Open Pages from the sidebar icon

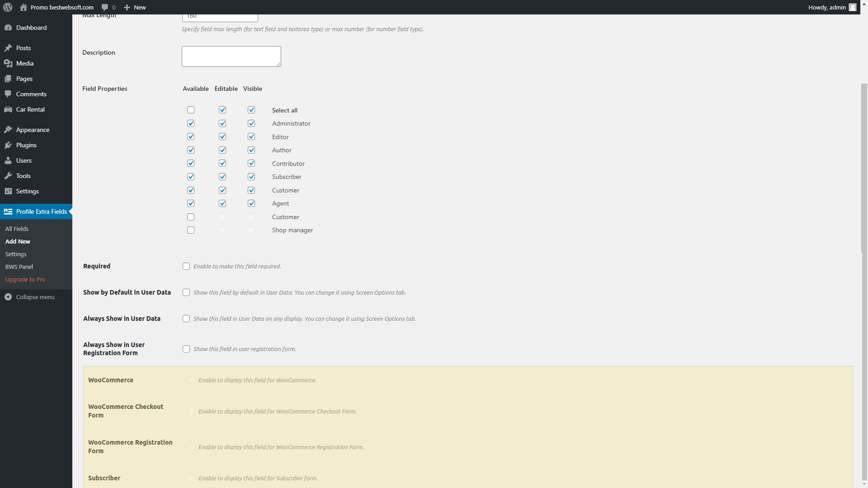tap(9, 79)
